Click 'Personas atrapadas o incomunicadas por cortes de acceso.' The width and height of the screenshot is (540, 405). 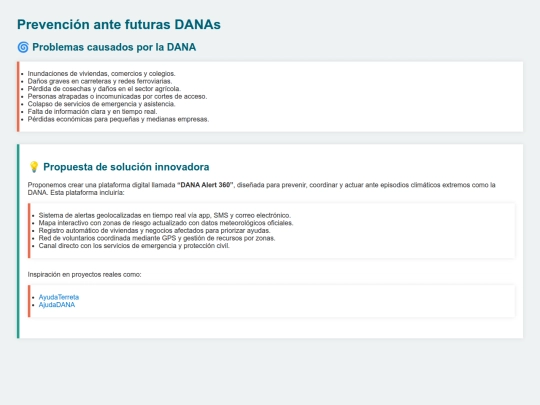coord(117,96)
